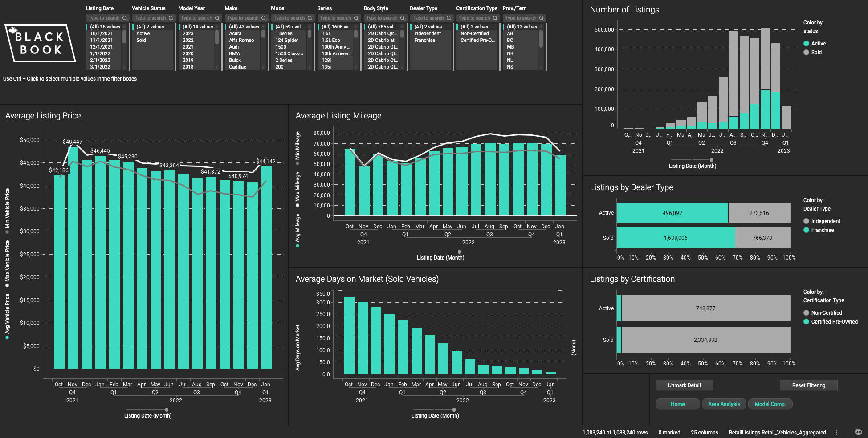Open the three-dot menu in the status bar
Viewport: 868px width, 438px height.
[836, 431]
